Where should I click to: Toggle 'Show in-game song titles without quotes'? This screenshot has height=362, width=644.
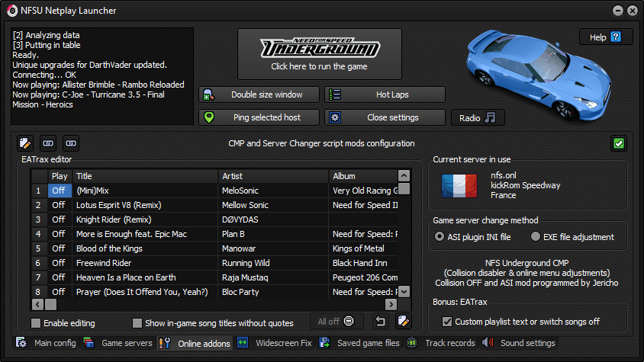click(x=137, y=323)
